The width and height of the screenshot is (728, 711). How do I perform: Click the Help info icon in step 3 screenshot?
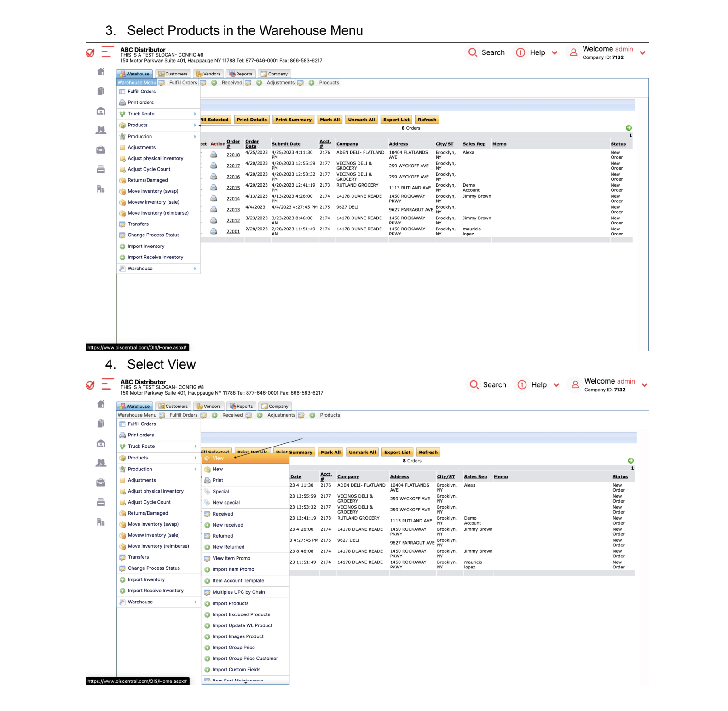520,52
